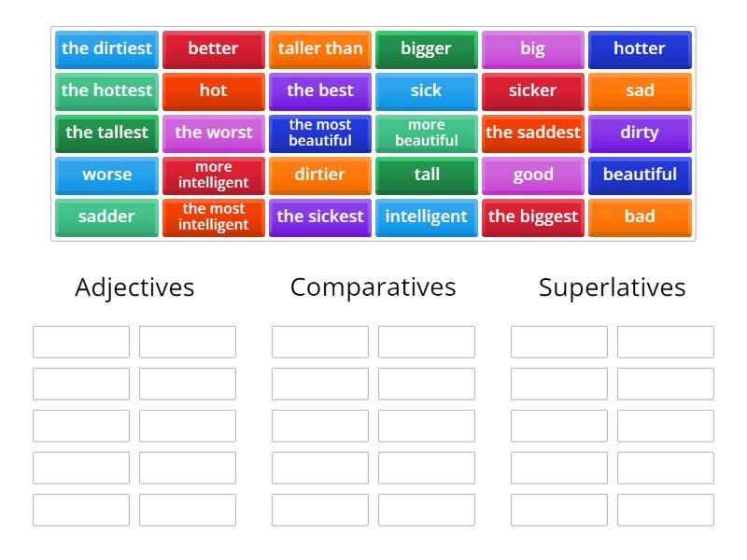Click the 'the most intelligent' tile

(214, 217)
